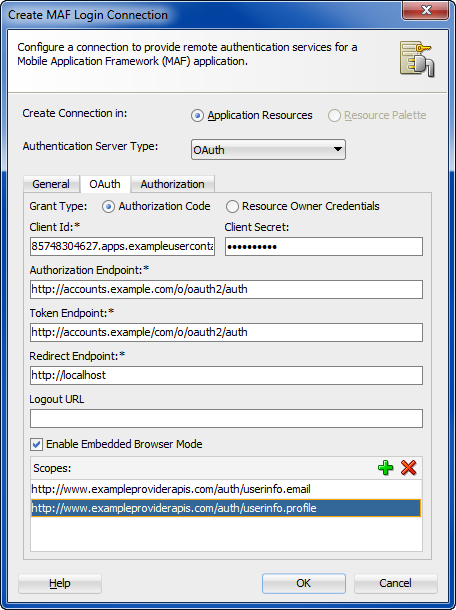The width and height of the screenshot is (456, 610).
Task: Choose Resource Owner Credentials grant type
Action: [232, 207]
